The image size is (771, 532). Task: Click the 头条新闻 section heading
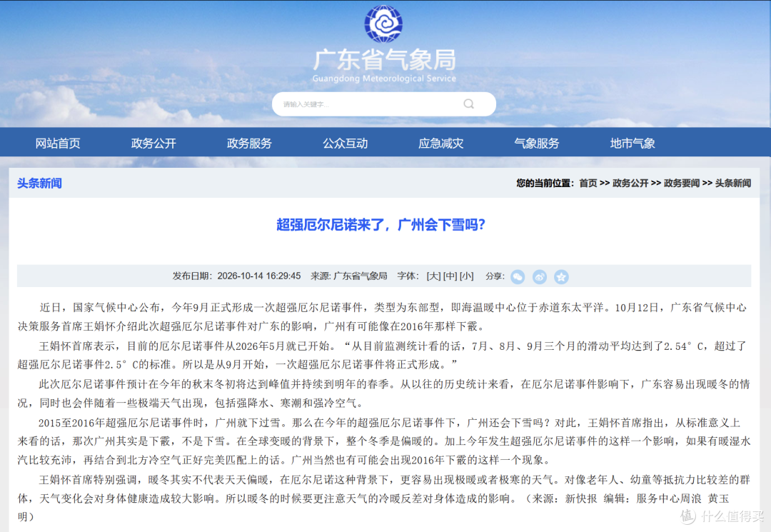(39, 184)
